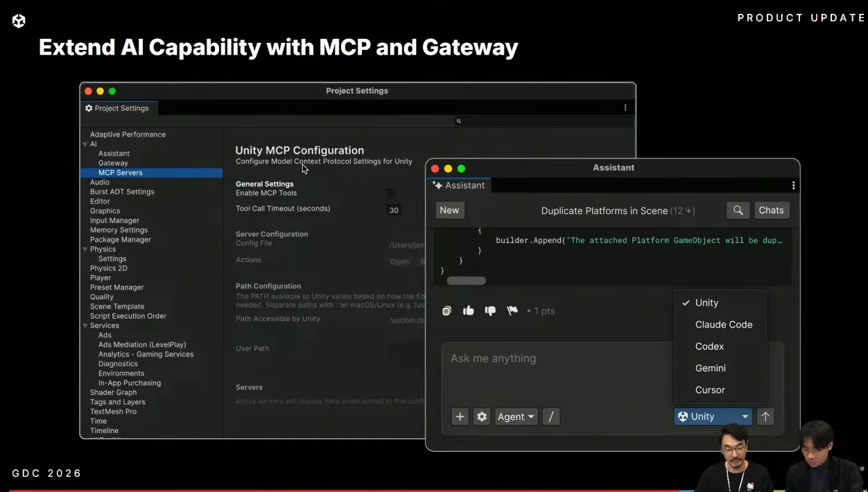Viewport: 868px width, 492px height.
Task: Search chats with the magnifier button
Action: tap(738, 210)
